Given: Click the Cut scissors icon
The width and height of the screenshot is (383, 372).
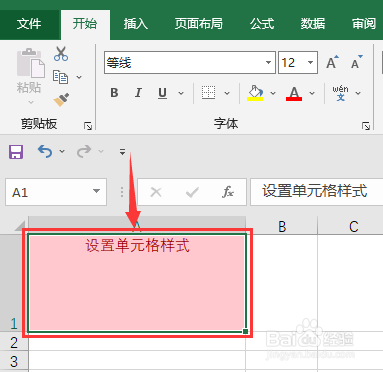Looking at the screenshot, I should coord(61,54).
